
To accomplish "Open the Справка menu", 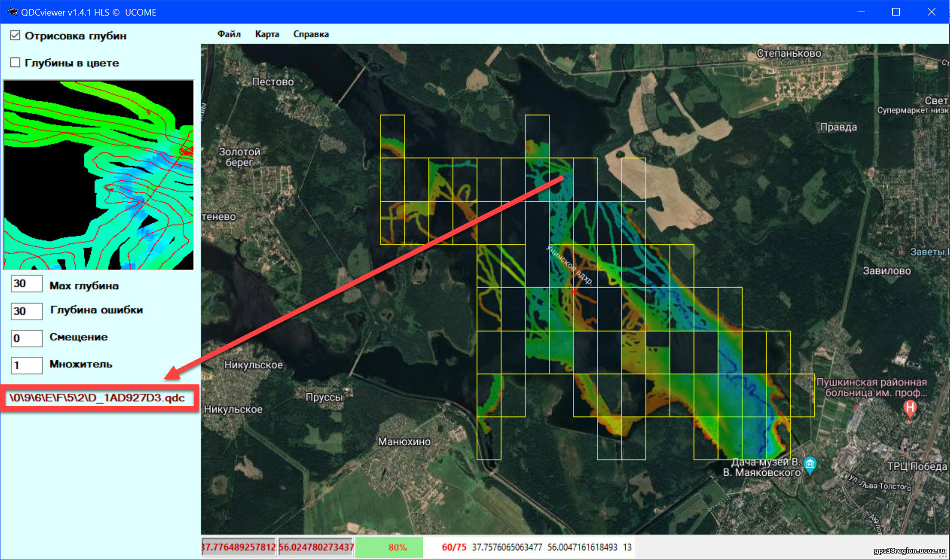I will pos(311,34).
